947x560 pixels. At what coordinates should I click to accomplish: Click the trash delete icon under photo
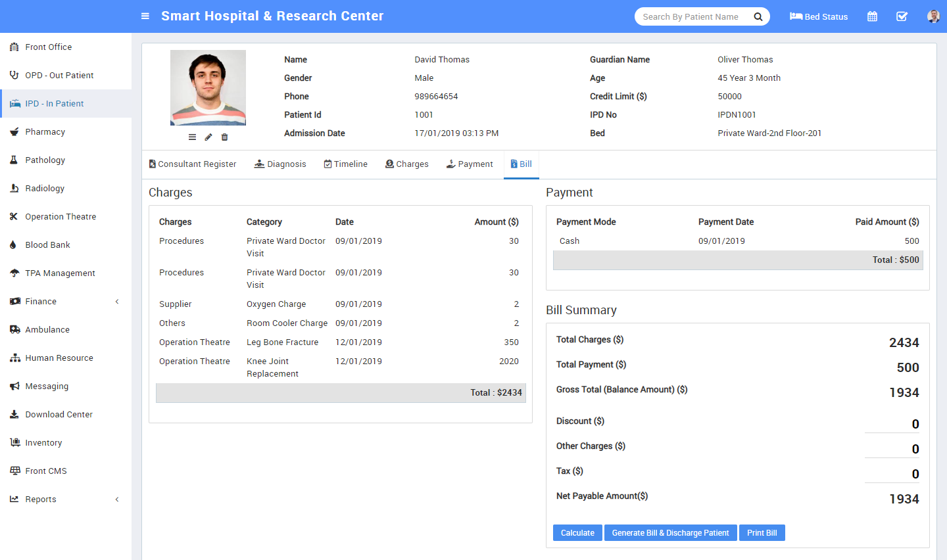tap(224, 137)
